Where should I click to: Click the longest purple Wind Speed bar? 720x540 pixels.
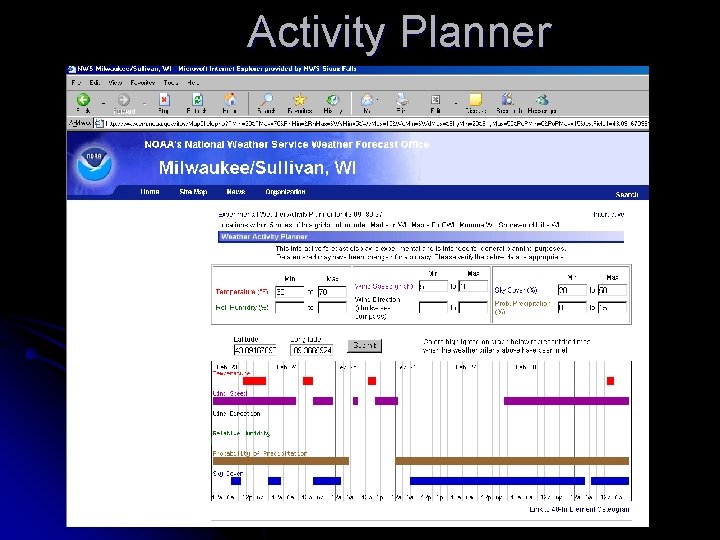coord(566,401)
